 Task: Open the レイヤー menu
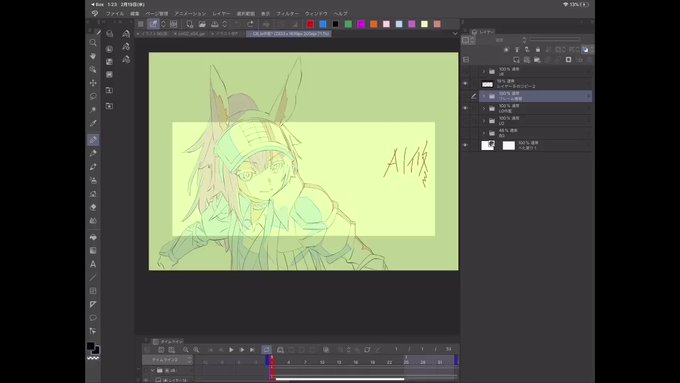point(221,13)
